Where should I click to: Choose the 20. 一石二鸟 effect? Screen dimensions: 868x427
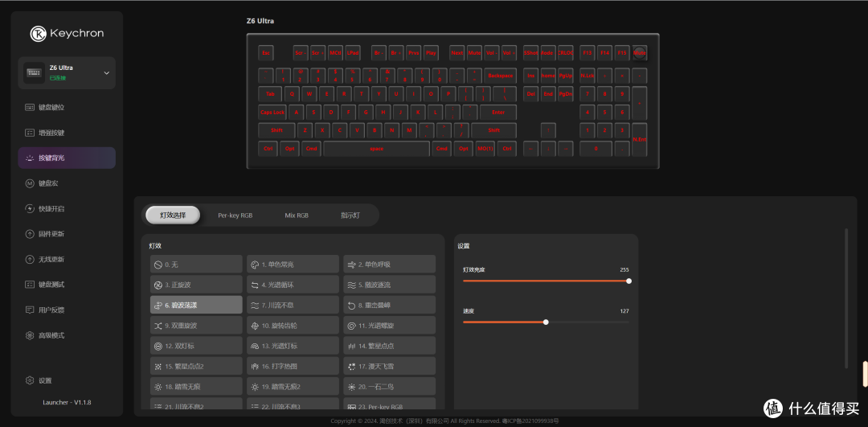pyautogui.click(x=389, y=387)
